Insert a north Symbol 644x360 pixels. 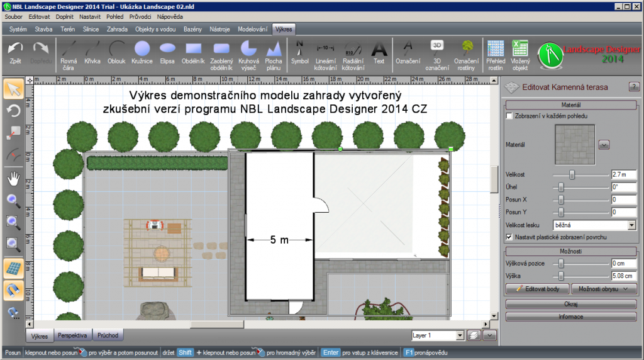pyautogui.click(x=300, y=53)
